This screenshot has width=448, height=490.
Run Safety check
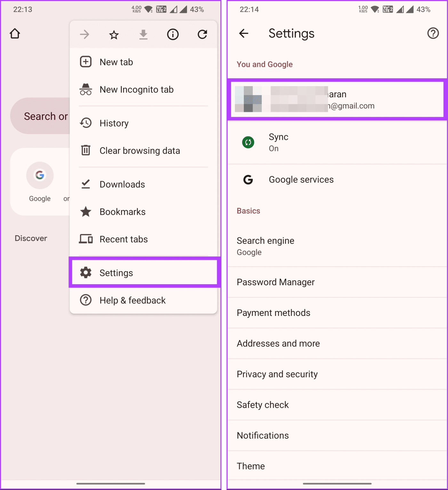pyautogui.click(x=262, y=405)
